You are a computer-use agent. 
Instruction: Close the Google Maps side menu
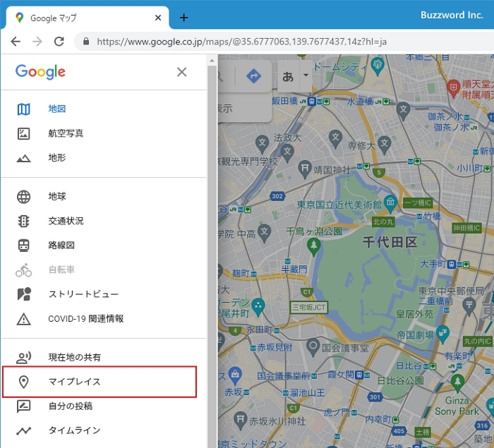click(182, 72)
